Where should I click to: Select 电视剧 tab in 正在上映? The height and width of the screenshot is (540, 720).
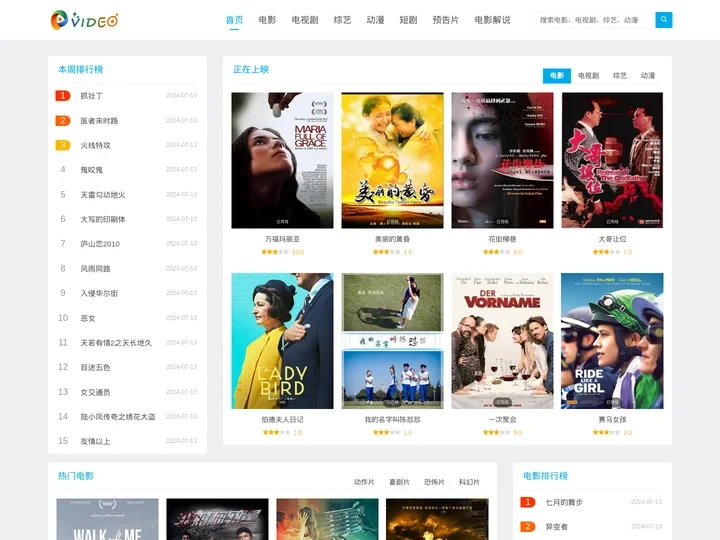[x=588, y=76]
